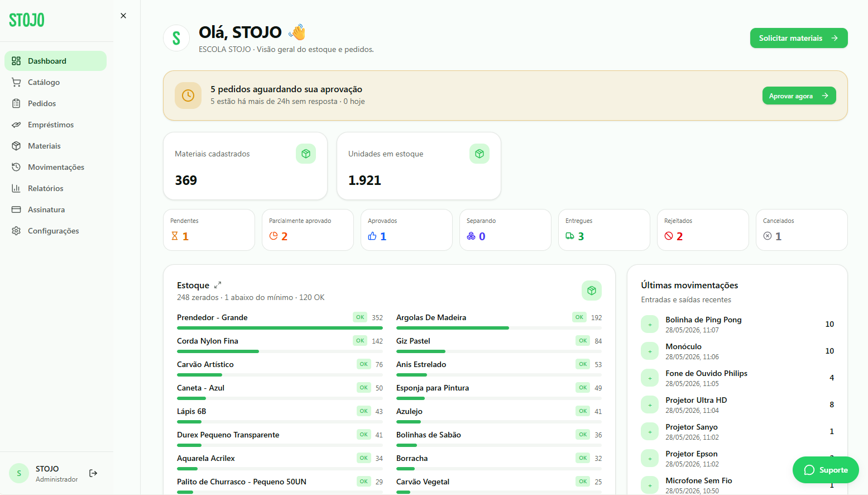This screenshot has width=868, height=495.
Task: Select the Pendentes status card
Action: point(209,230)
